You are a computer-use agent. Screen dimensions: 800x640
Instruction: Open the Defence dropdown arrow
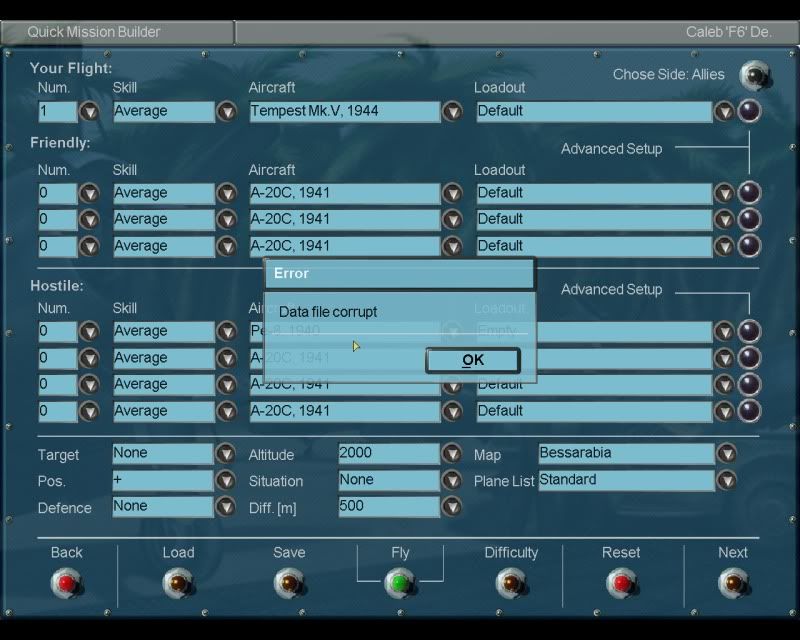pos(226,506)
